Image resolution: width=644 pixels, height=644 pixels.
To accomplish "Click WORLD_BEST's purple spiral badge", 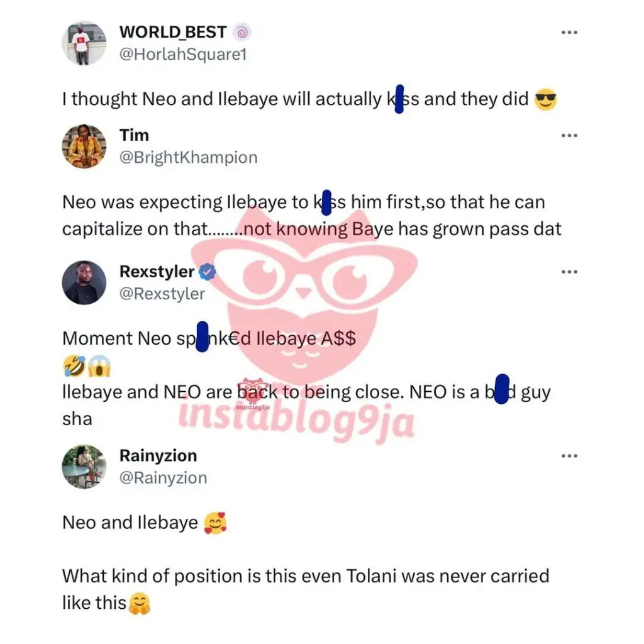I will pos(242,33).
